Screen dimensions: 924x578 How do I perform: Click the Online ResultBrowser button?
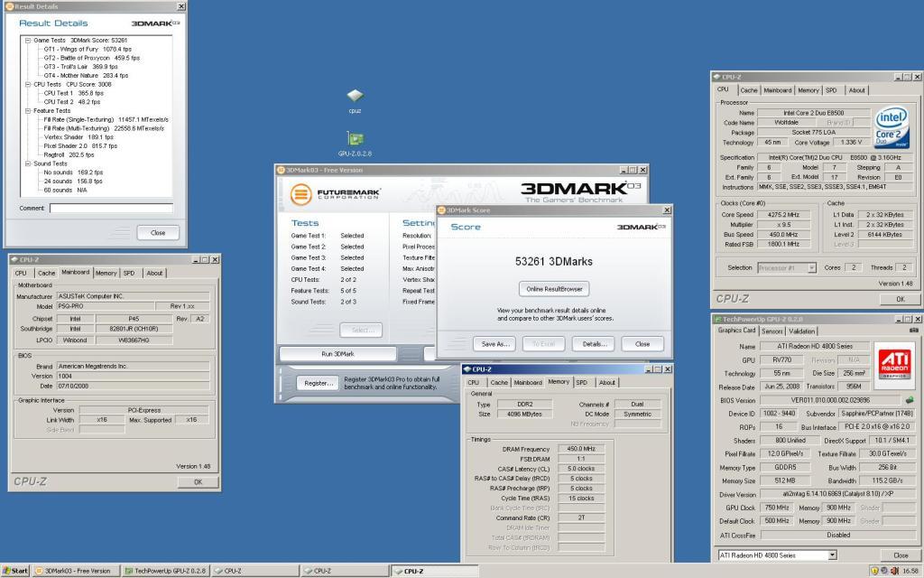554,289
